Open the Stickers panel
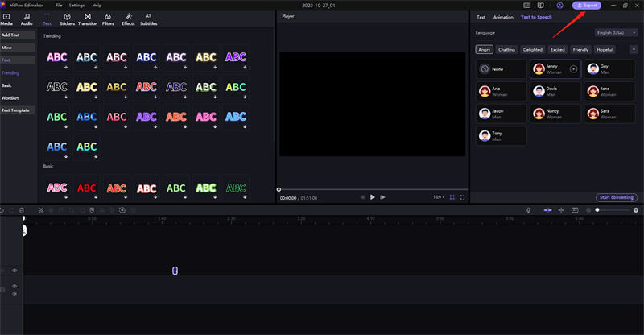Image resolution: width=644 pixels, height=335 pixels. click(x=67, y=19)
